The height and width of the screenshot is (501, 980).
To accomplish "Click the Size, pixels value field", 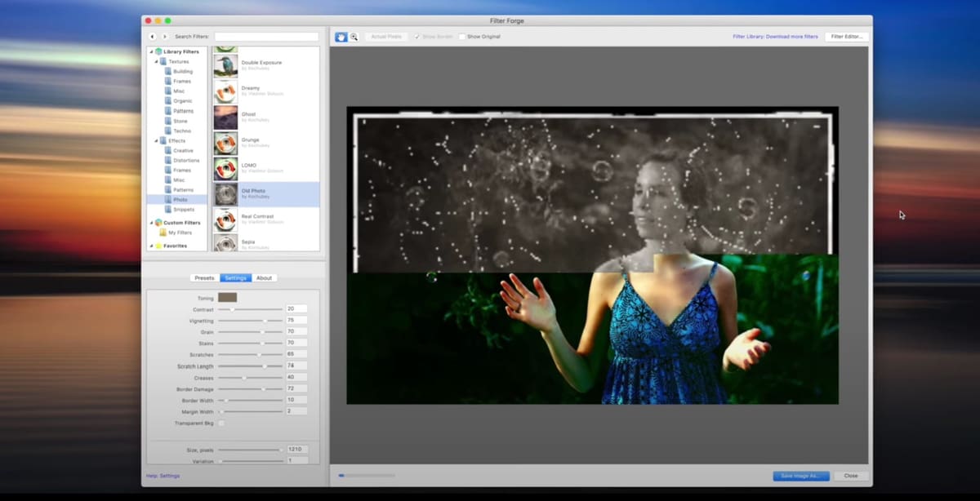I will pos(297,450).
